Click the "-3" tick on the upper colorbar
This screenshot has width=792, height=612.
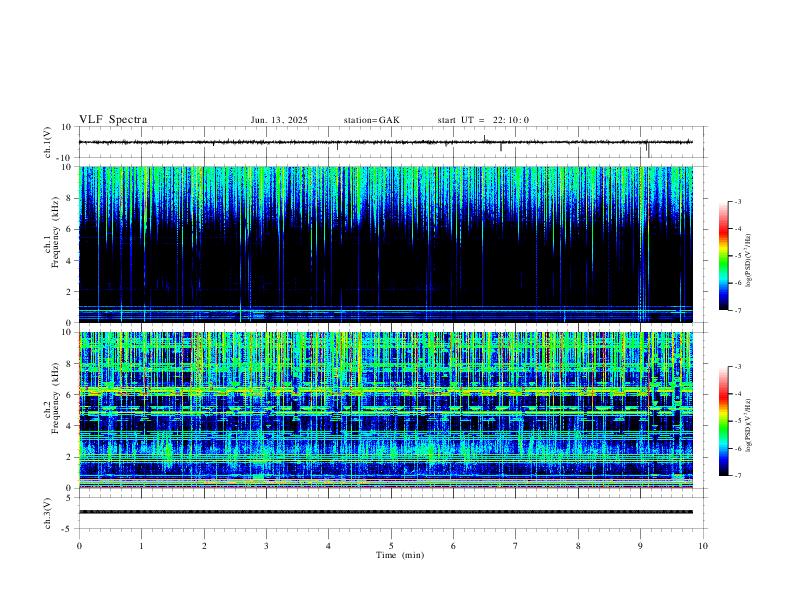pos(737,201)
